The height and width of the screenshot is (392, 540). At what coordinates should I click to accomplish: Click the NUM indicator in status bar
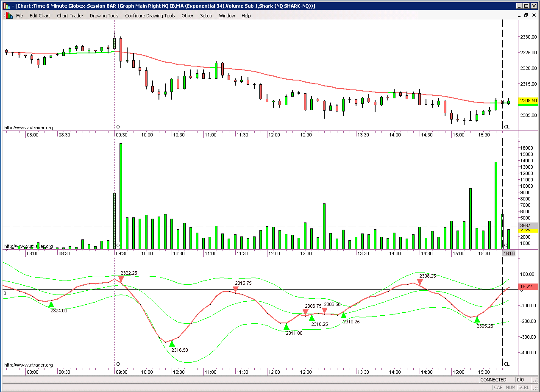point(511,387)
